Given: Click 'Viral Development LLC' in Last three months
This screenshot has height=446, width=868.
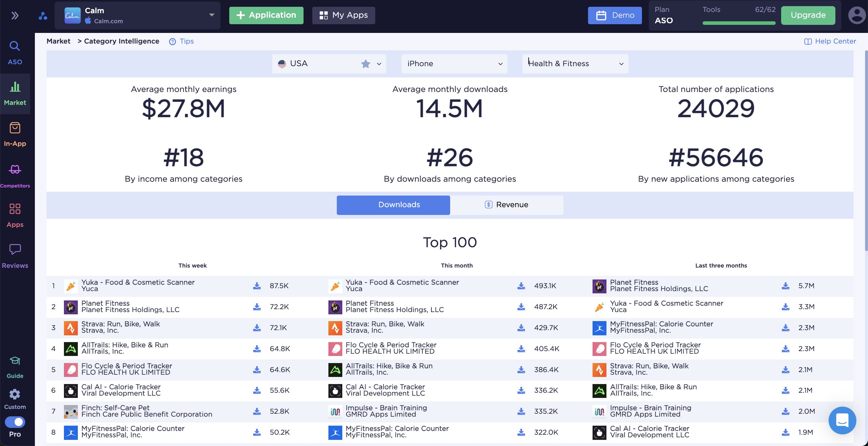Looking at the screenshot, I should [649, 435].
